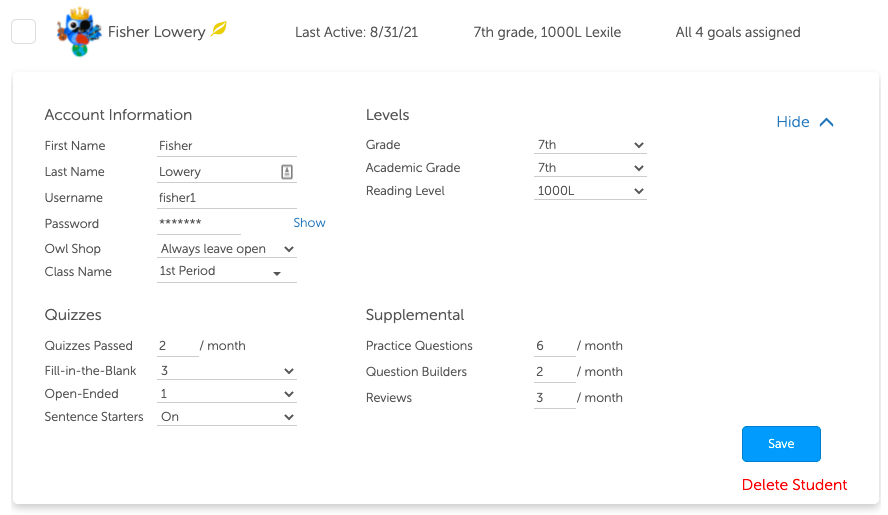The height and width of the screenshot is (515, 888).
Task: Toggle the Sentence Starters dropdown
Action: click(x=227, y=417)
